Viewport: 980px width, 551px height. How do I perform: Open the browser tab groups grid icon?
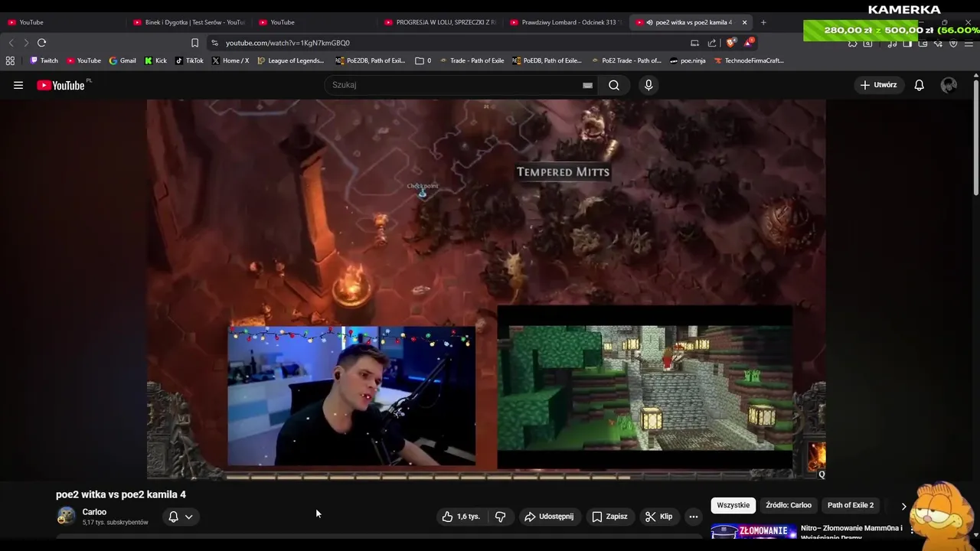pyautogui.click(x=10, y=60)
